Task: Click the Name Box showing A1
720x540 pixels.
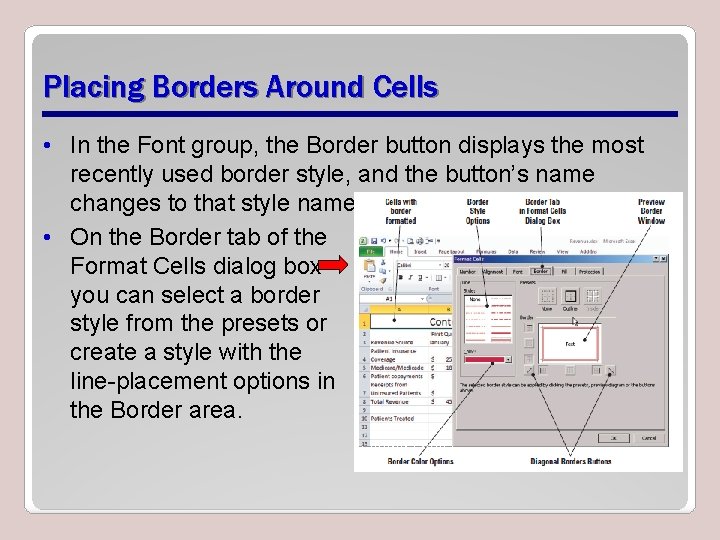Action: click(x=389, y=299)
